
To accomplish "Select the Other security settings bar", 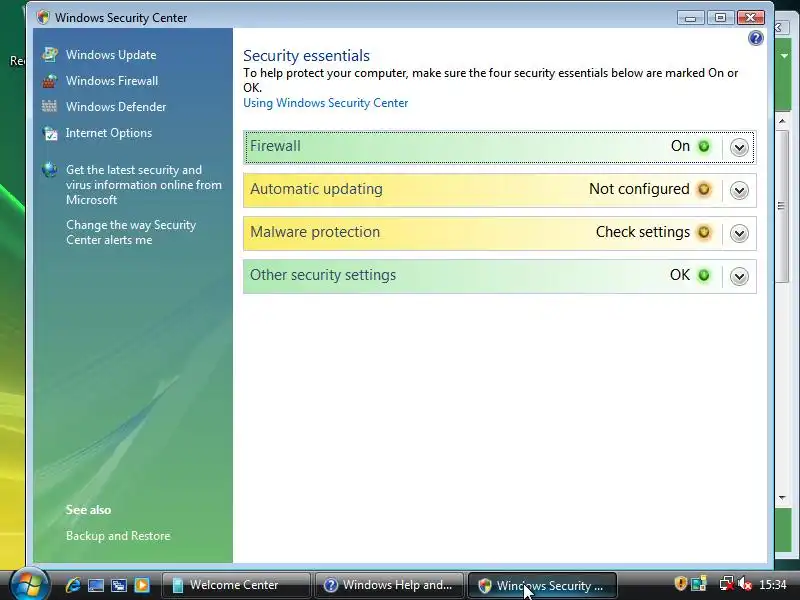I will (x=499, y=276).
